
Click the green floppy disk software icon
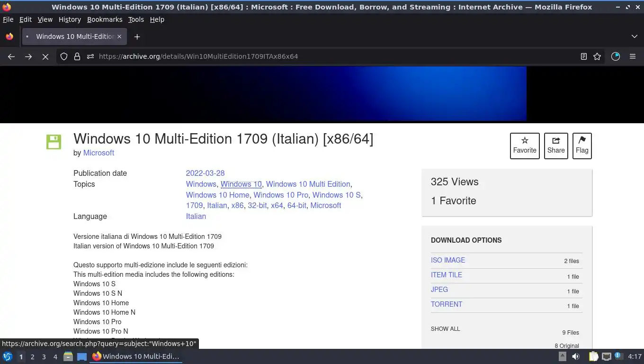click(x=54, y=142)
